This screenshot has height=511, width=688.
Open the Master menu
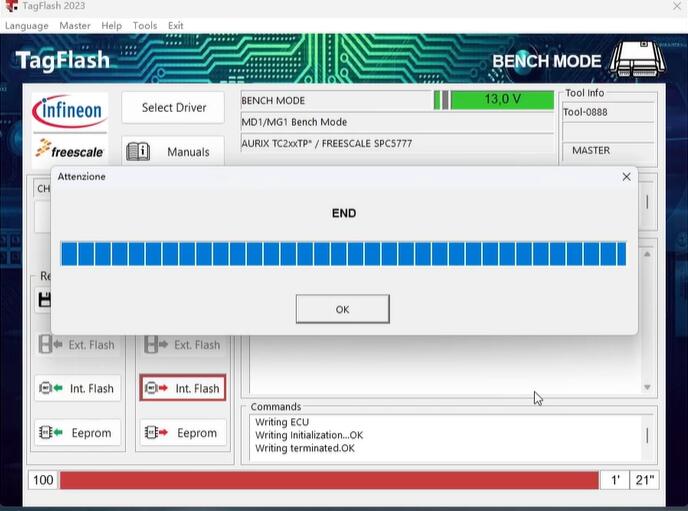coord(75,26)
